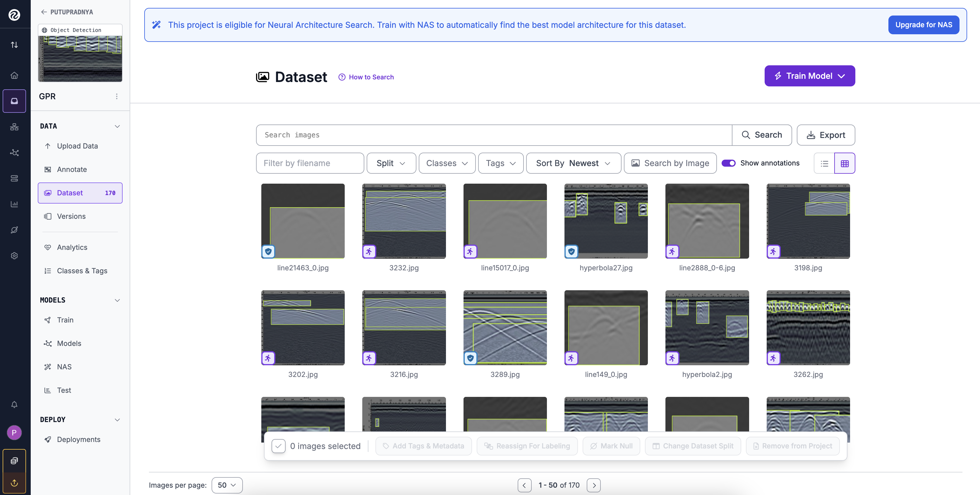Screen dimensions: 980x495
Task: Focus the Search images field
Action: (494, 135)
